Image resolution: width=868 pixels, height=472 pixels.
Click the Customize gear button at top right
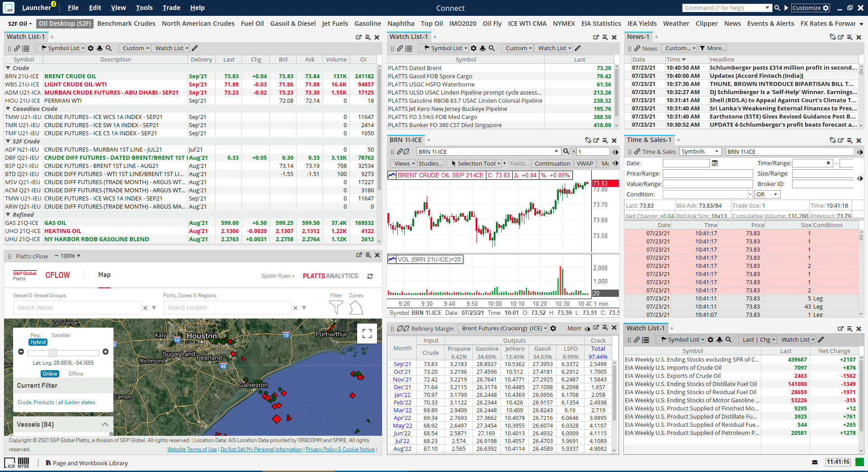811,8
